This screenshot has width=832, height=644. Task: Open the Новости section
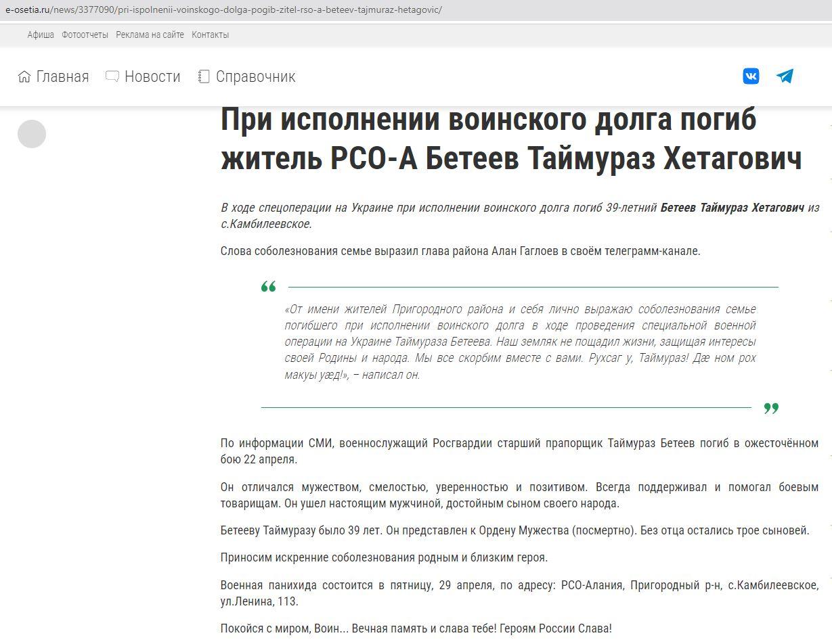coord(152,76)
